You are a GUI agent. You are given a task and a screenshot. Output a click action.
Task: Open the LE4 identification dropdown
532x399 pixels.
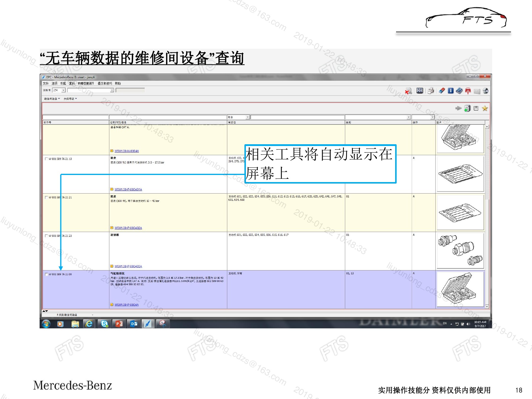pos(63,90)
